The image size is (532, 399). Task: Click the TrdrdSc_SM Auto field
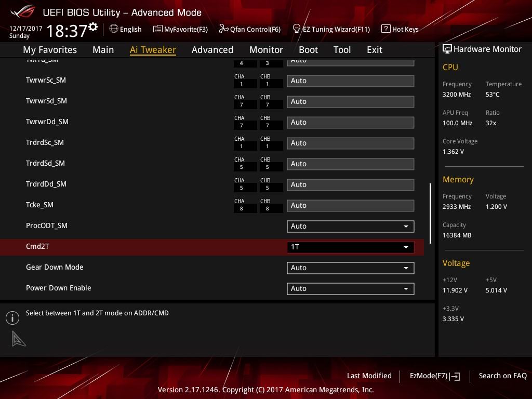[351, 143]
